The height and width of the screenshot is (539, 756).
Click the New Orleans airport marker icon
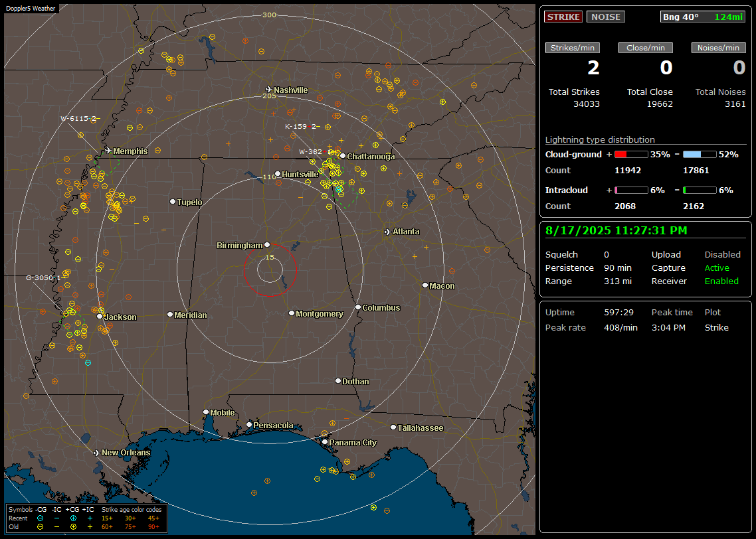(96, 453)
